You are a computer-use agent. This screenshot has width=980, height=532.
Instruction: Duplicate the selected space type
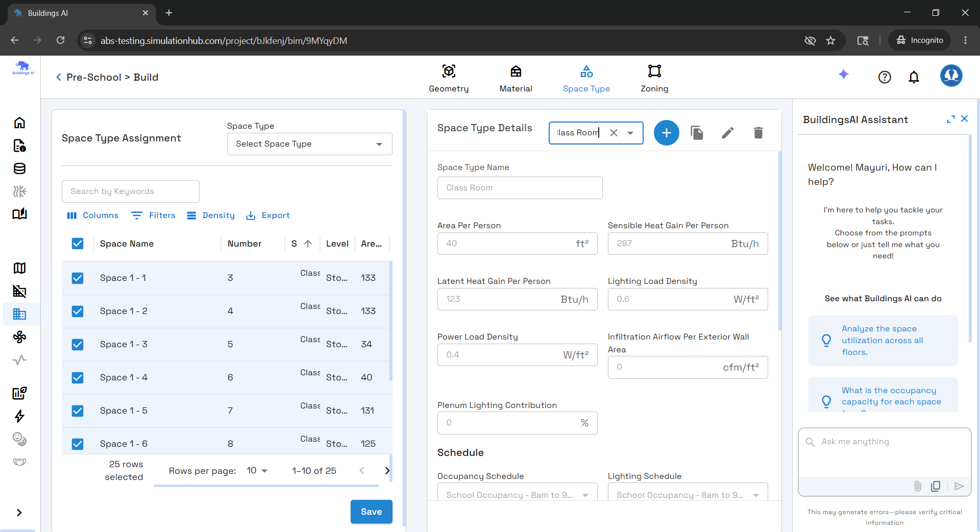pos(697,133)
